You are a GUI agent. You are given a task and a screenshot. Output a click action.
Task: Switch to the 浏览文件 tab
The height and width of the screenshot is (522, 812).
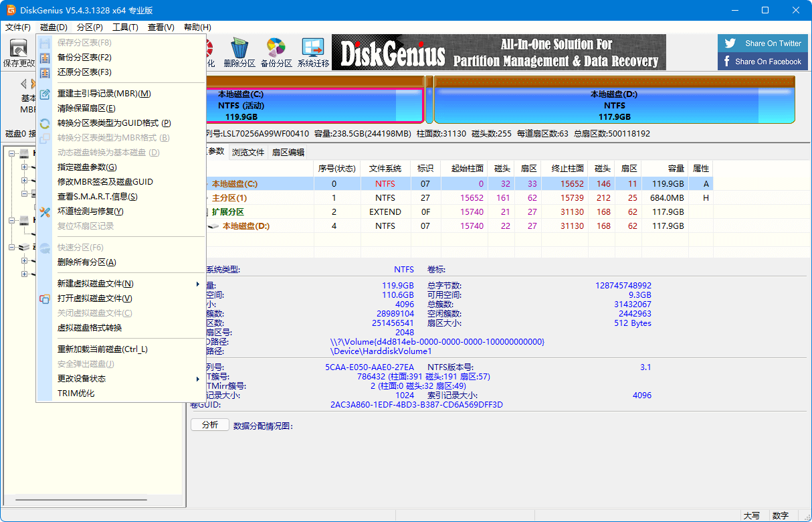tap(248, 152)
